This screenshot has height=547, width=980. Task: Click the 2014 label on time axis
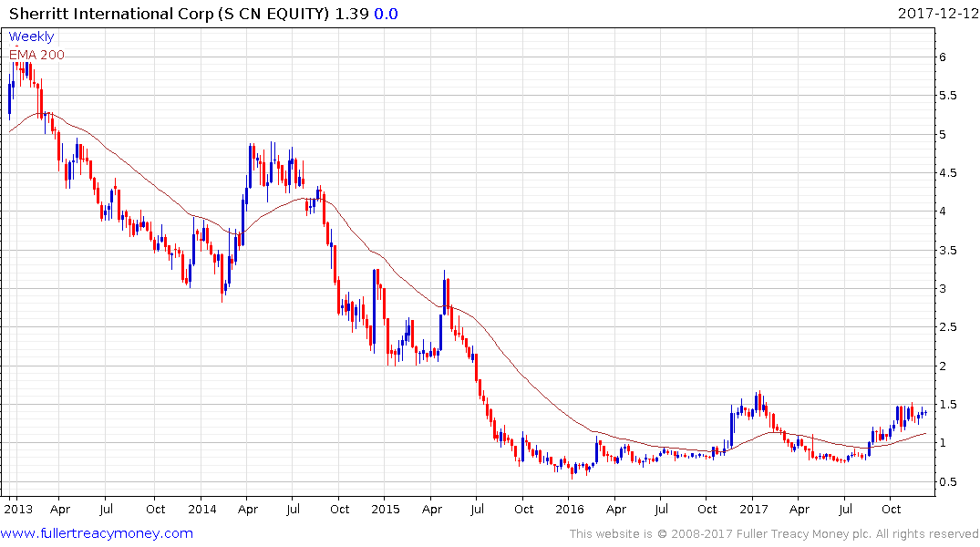[x=201, y=509]
